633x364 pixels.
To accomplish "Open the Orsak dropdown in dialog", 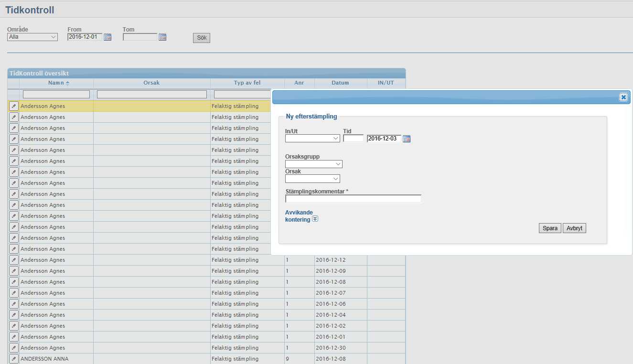I will 312,179.
